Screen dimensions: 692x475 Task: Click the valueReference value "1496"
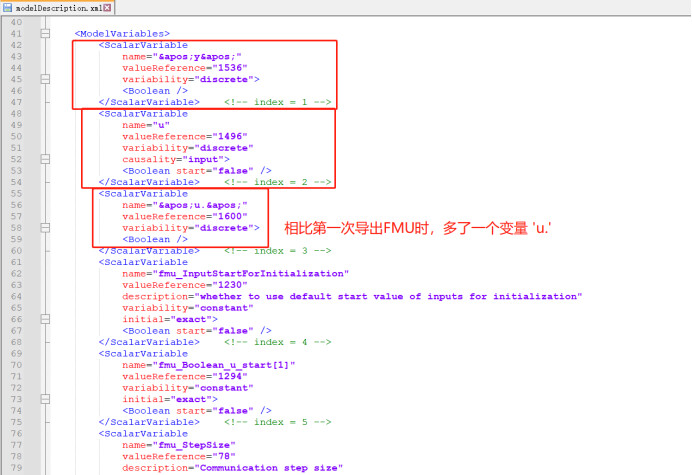(230, 136)
